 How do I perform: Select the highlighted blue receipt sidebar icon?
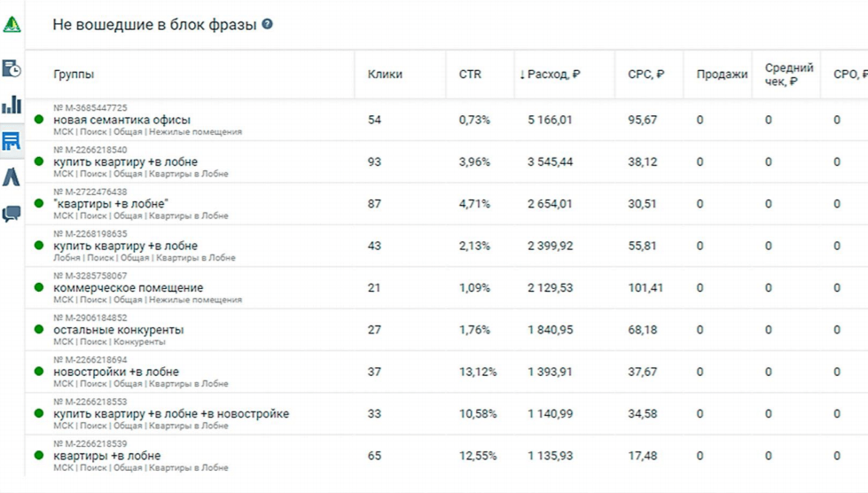pyautogui.click(x=12, y=141)
